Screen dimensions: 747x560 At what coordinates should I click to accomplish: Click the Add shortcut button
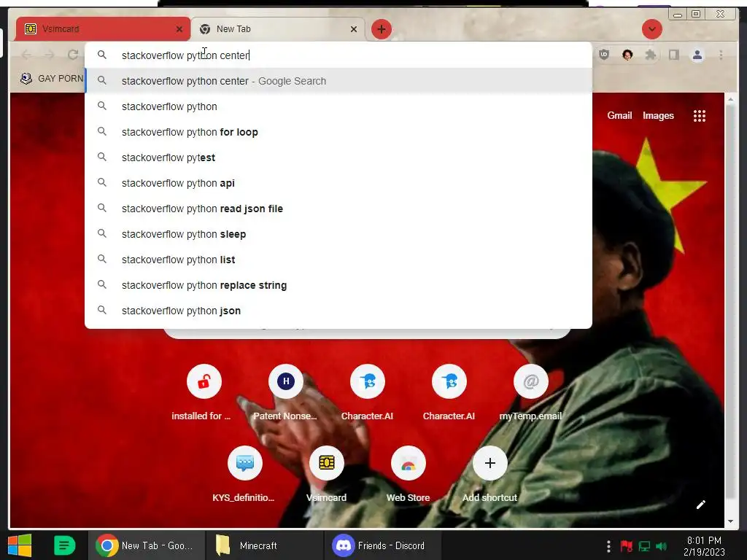pos(489,474)
